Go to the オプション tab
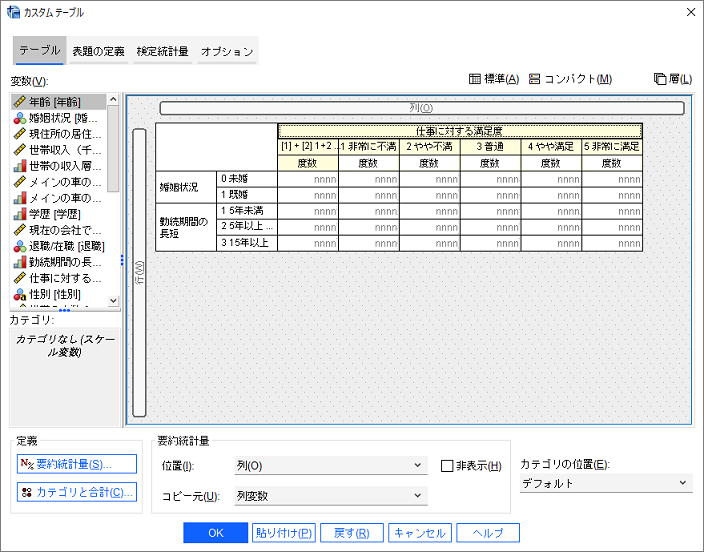Screen dimensions: 704x552 (226, 51)
